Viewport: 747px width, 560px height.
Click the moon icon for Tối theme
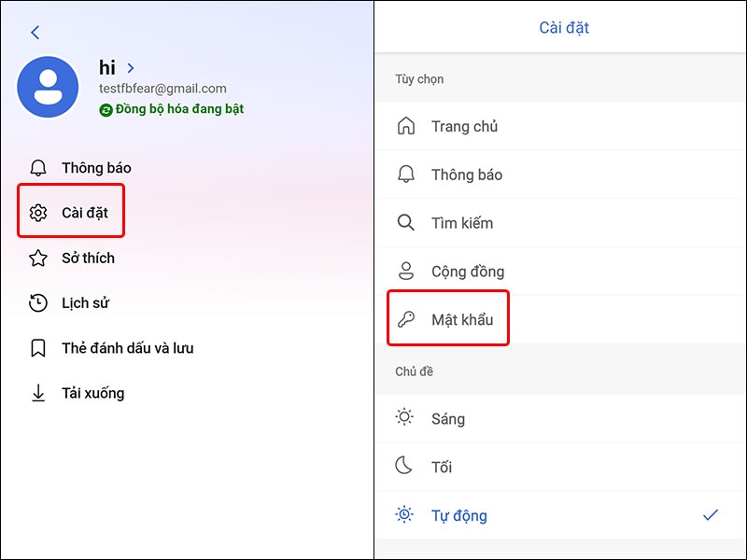pyautogui.click(x=404, y=465)
